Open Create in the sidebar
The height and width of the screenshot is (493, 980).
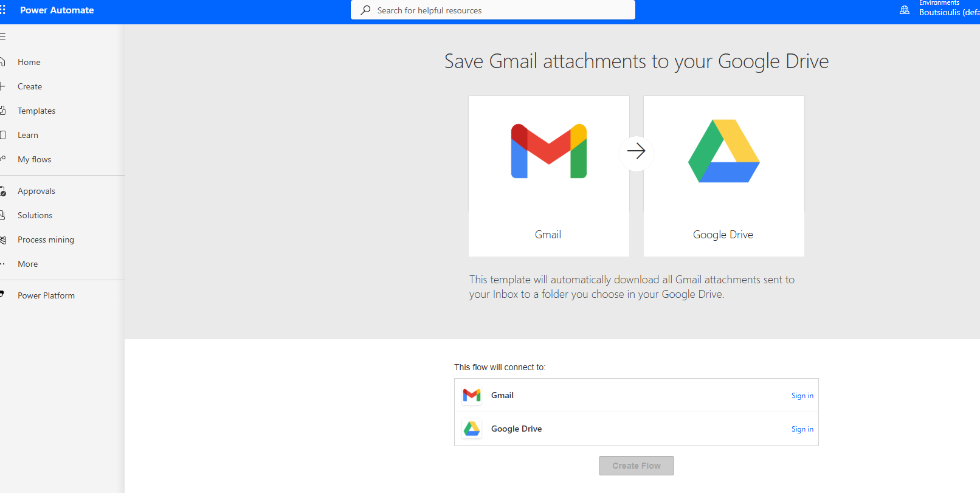pyautogui.click(x=30, y=86)
